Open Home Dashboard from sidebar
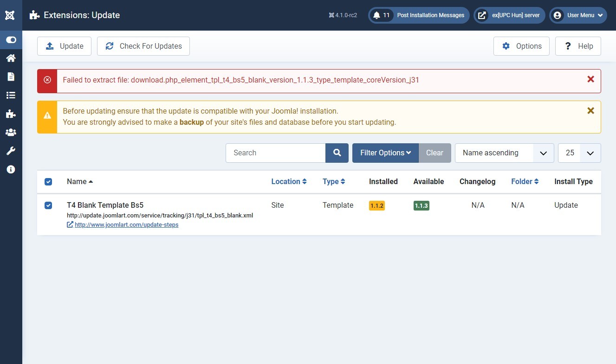The width and height of the screenshot is (616, 364). (x=11, y=58)
